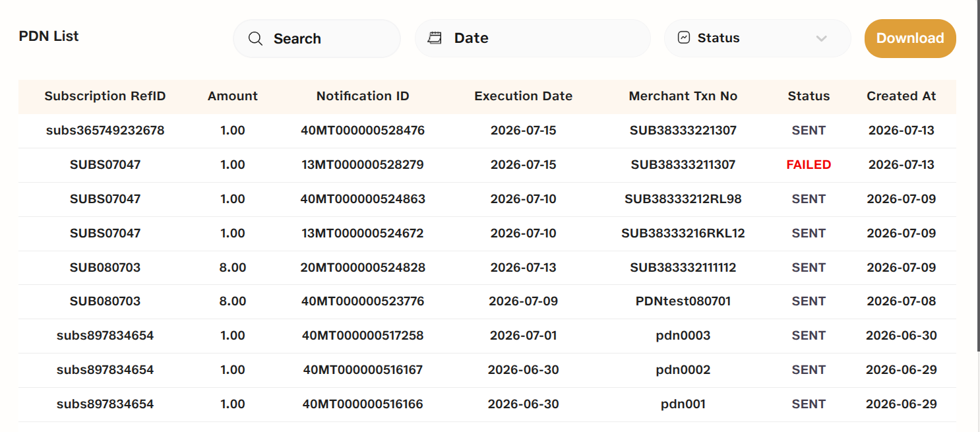Expand the Status dropdown chevron
The width and height of the screenshot is (980, 432).
point(821,38)
